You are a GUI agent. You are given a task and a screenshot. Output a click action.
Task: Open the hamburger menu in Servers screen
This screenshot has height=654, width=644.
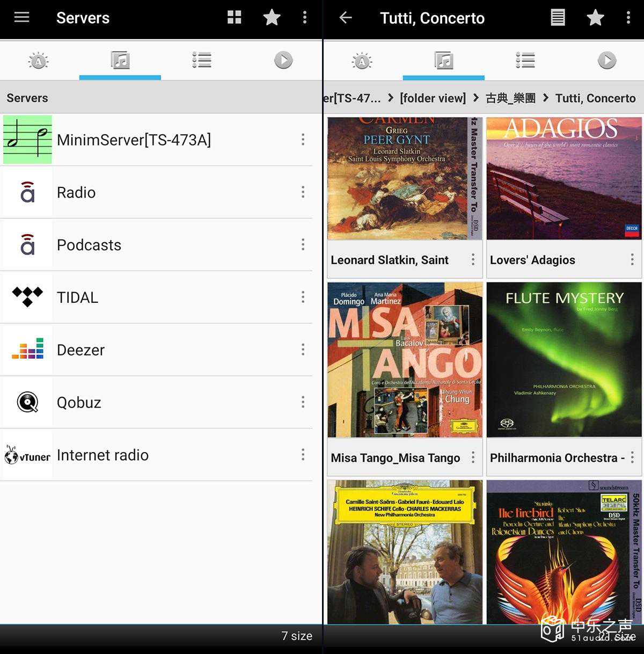coord(21,17)
